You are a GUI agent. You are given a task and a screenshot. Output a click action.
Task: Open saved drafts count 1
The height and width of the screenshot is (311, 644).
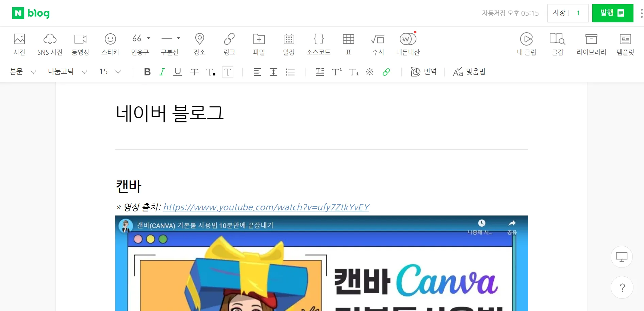pos(578,13)
